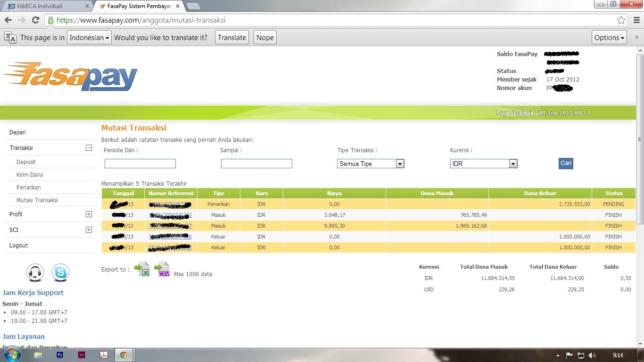Click the network icon in system tray
The height and width of the screenshot is (362, 644).
[x=581, y=355]
